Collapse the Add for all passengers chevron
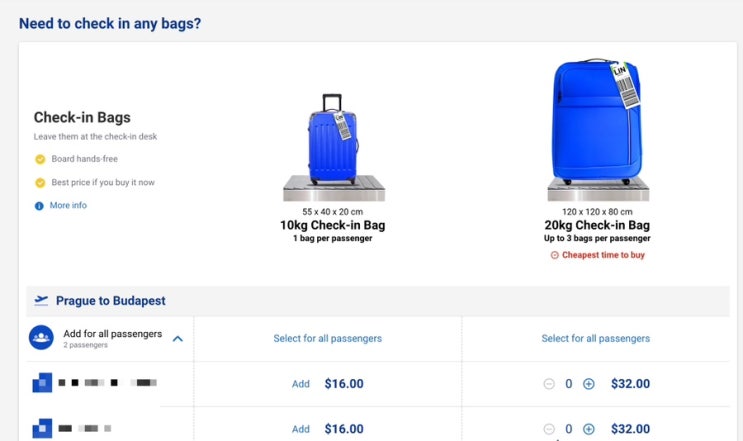The image size is (743, 441). click(x=178, y=339)
